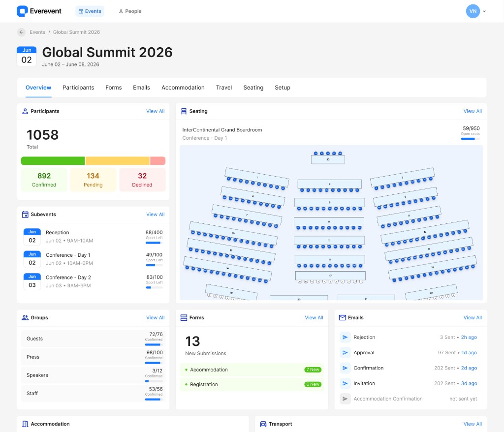Click the Seating panel chair icon
Viewport: 504px width, 432px height.
pos(184,111)
